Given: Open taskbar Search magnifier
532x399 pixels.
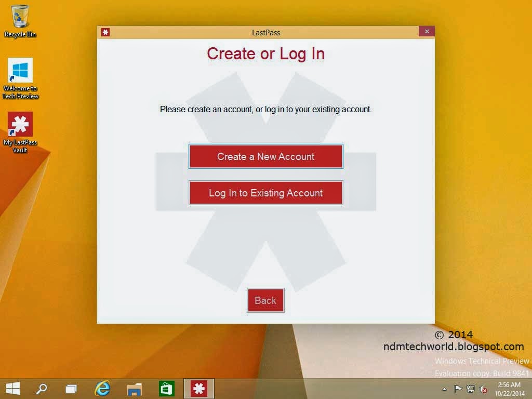Looking at the screenshot, I should coord(42,389).
